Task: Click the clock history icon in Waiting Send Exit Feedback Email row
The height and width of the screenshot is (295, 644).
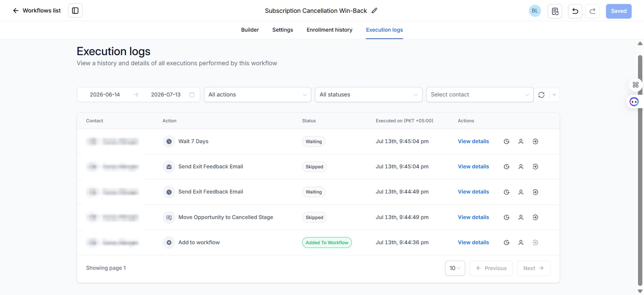Action: click(507, 192)
